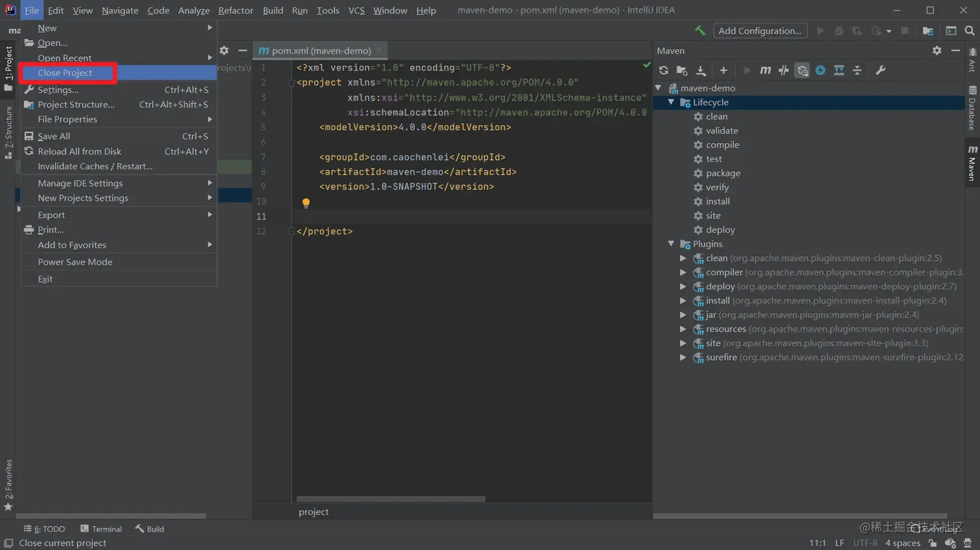The image size is (980, 550).
Task: Reload all Maven projects icon
Action: (x=663, y=70)
